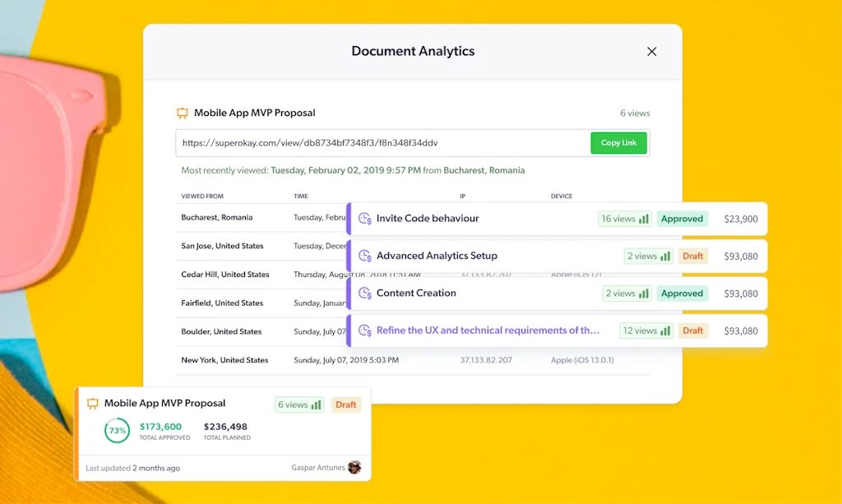Viewport: 842px width, 504px height.
Task: Click presentation icon on Mobile App MVP Proposal card
Action: [93, 403]
